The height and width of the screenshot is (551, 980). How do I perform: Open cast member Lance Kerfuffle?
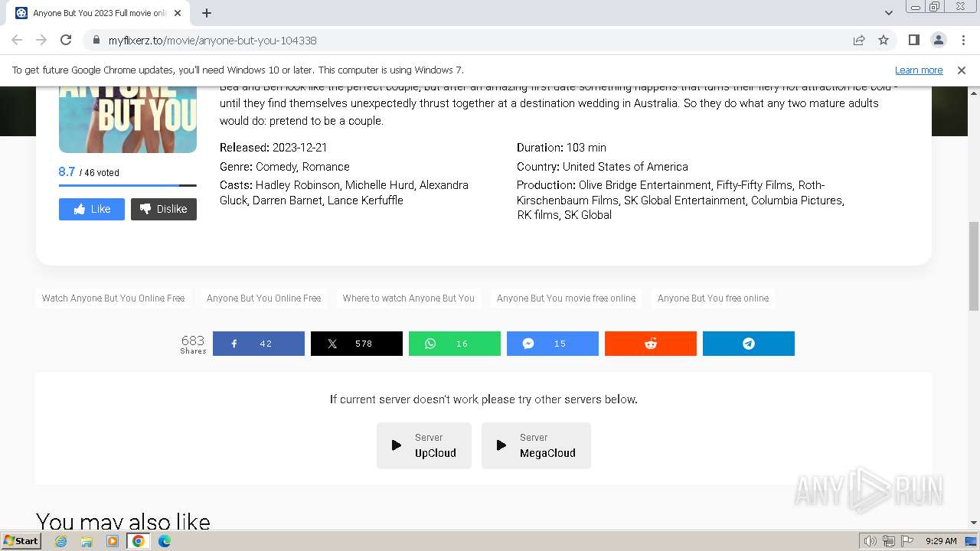(x=365, y=201)
